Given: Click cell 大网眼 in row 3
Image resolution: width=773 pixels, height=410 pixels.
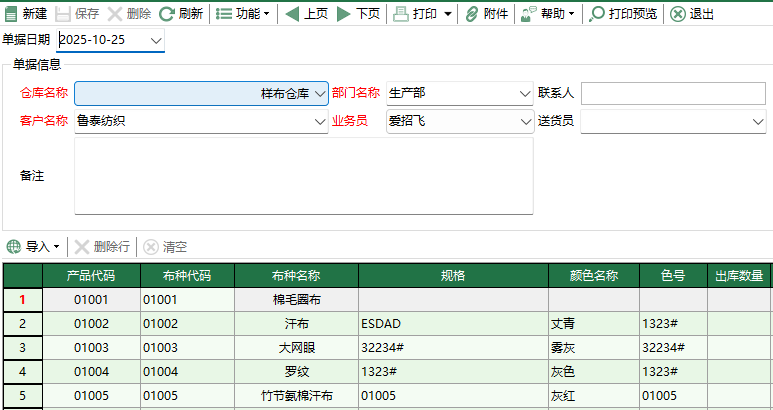Looking at the screenshot, I should (x=296, y=348).
